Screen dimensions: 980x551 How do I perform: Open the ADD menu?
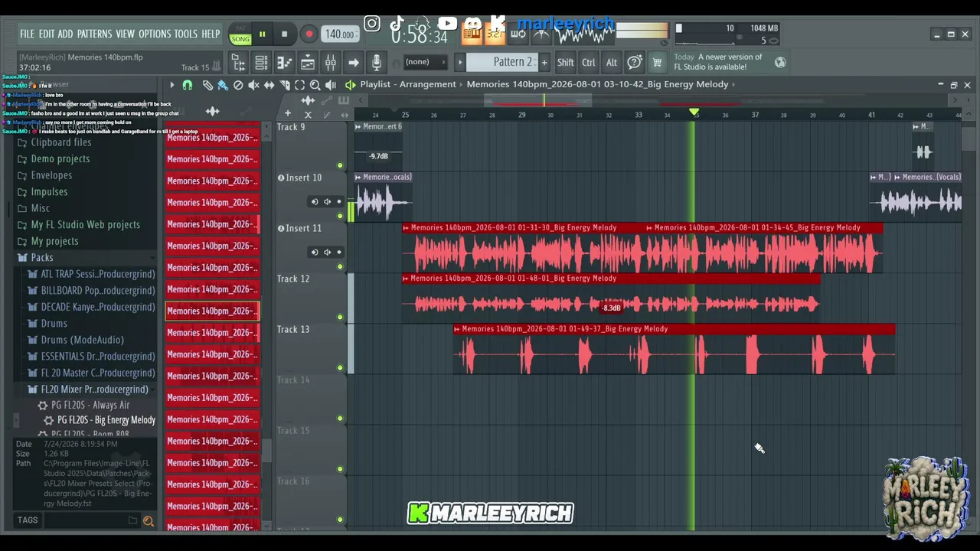click(x=65, y=34)
